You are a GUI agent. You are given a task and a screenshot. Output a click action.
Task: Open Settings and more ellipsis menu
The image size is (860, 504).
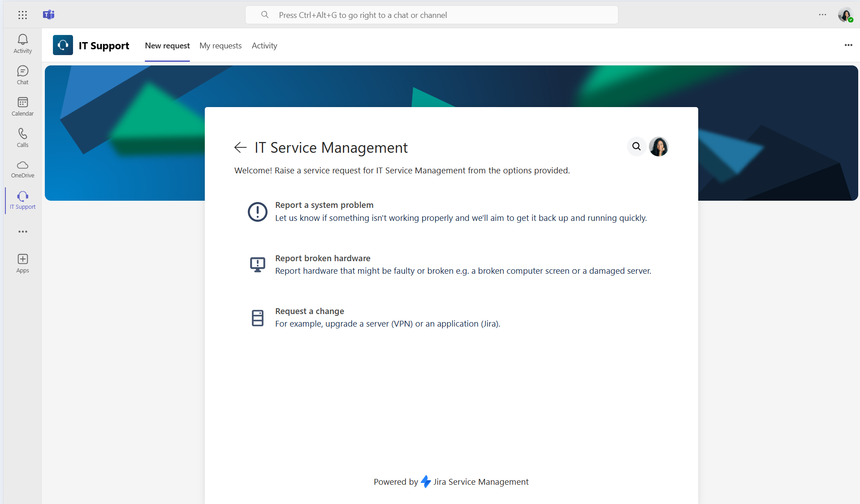(x=822, y=15)
